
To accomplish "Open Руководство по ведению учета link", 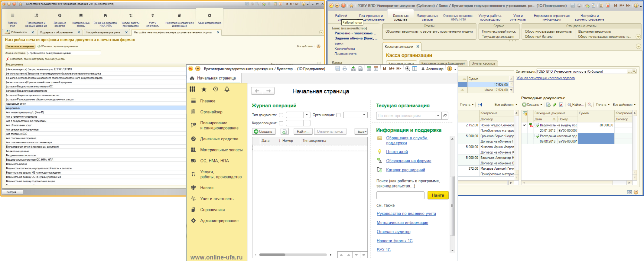I will (x=406, y=214).
